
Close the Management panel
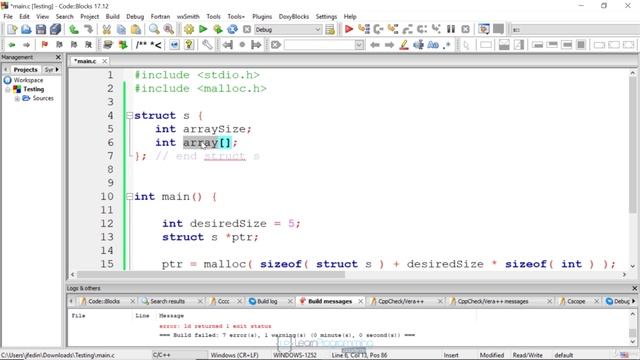tap(58, 57)
